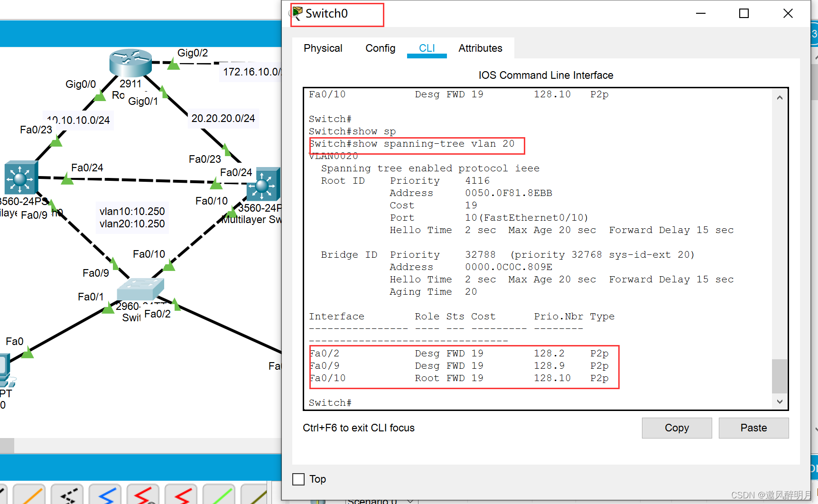Click the 2911 router icon
This screenshot has width=818, height=504.
[130, 62]
